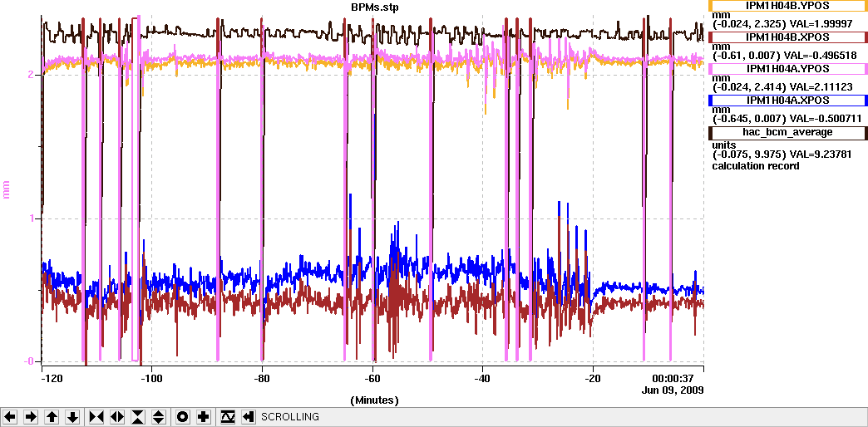The height and width of the screenshot is (427, 868).
Task: Compress the time axis with inward triangles icon
Action: 96,417
